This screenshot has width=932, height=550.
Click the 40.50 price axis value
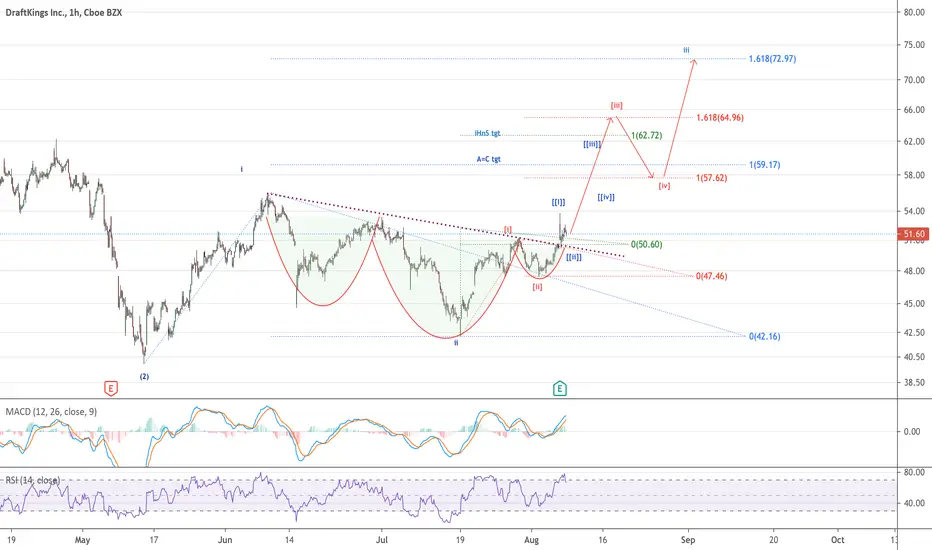914,357
